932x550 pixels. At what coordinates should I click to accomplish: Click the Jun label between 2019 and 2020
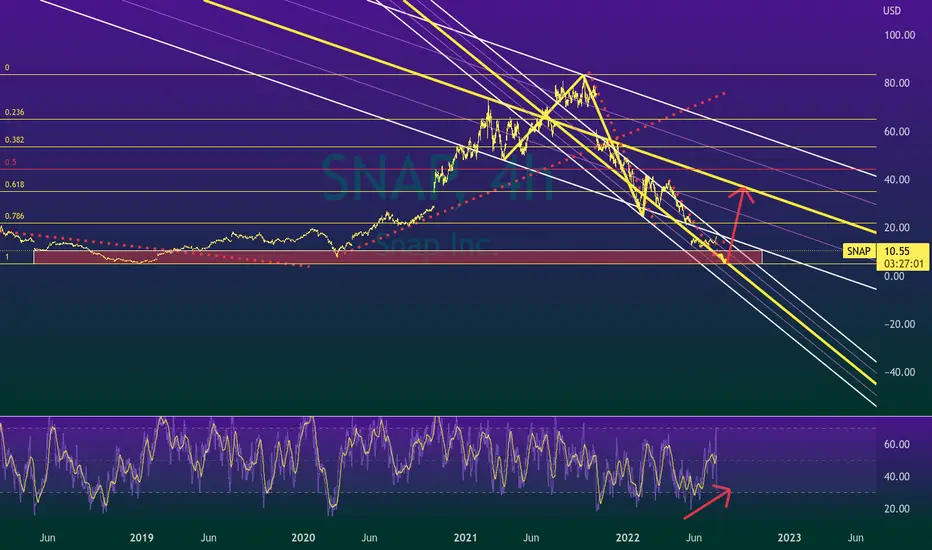[209, 538]
